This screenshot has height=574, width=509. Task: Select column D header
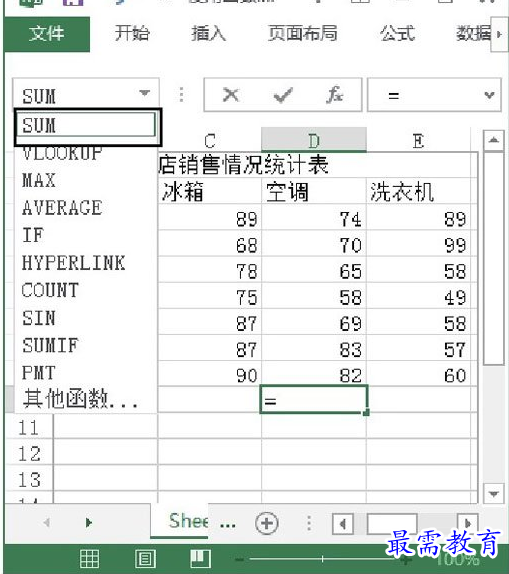314,140
